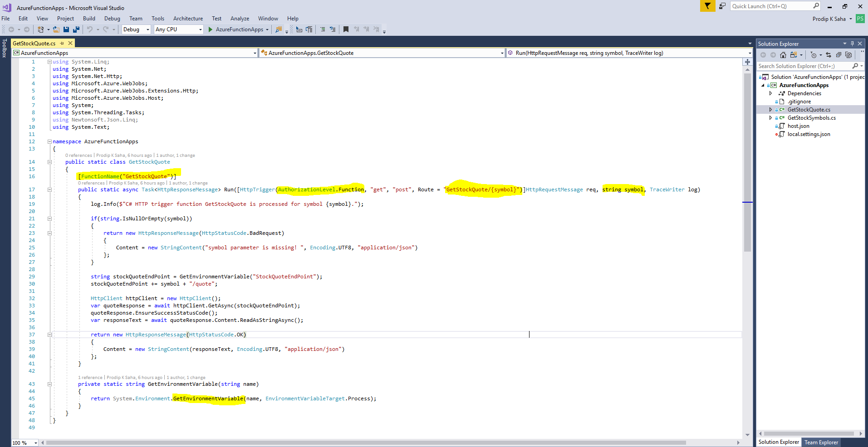Click Show All Files icon in Solution Explorer
868x447 pixels.
coord(848,55)
